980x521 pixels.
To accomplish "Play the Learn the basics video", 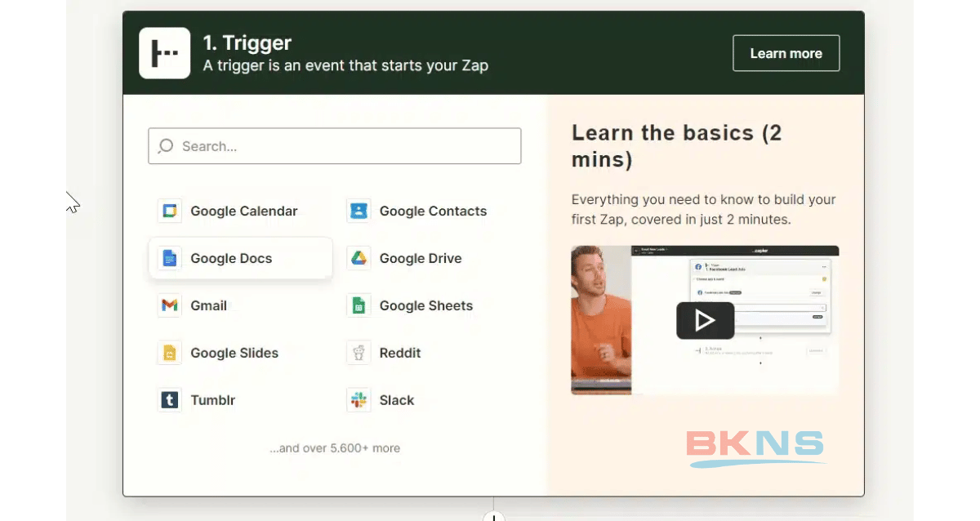I will click(705, 321).
